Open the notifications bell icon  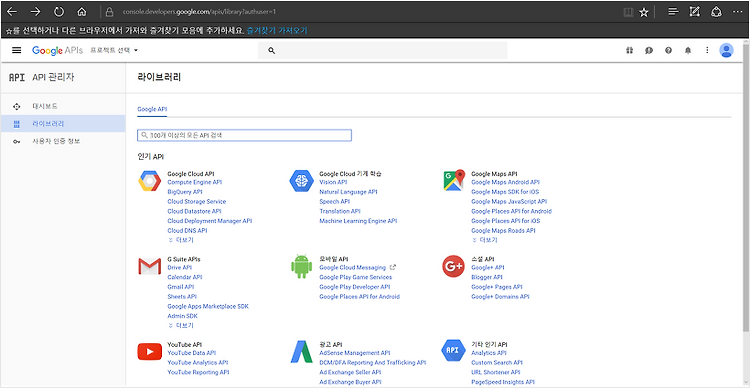pos(688,50)
